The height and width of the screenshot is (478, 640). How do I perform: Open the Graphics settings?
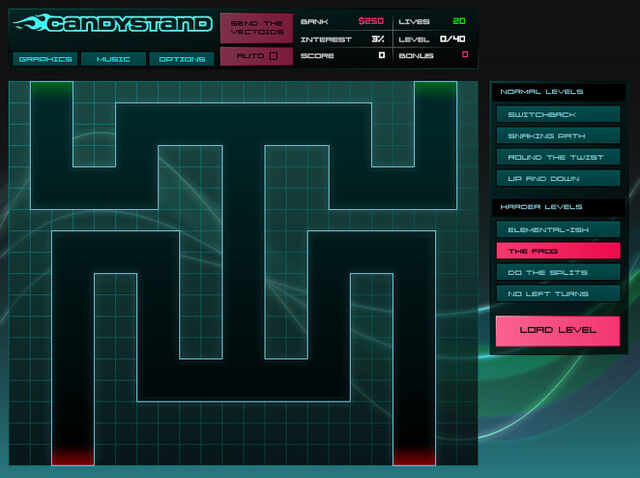[45, 59]
